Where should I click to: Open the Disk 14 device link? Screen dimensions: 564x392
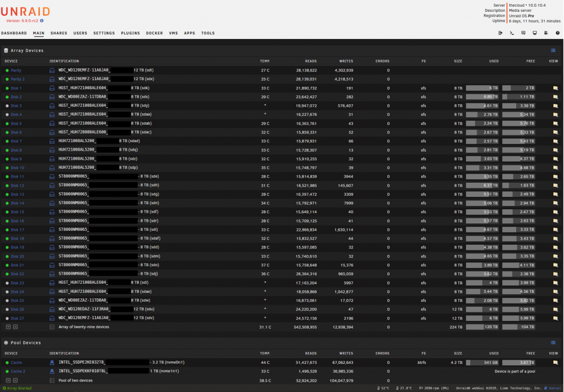click(17, 203)
